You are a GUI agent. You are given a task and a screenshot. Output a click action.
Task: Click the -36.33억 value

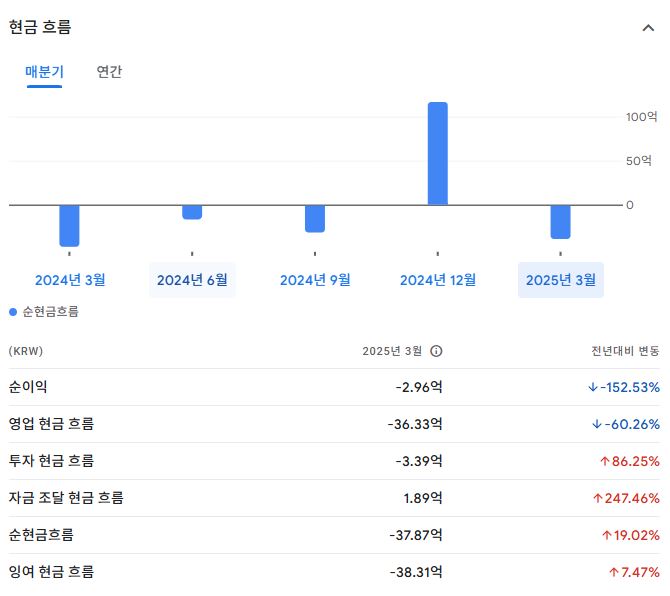[x=415, y=424]
